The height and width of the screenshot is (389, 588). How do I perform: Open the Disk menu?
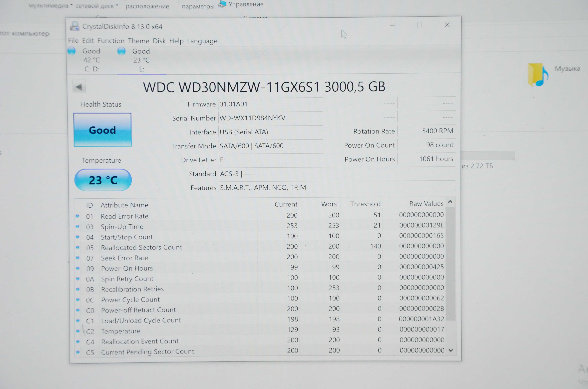point(159,41)
